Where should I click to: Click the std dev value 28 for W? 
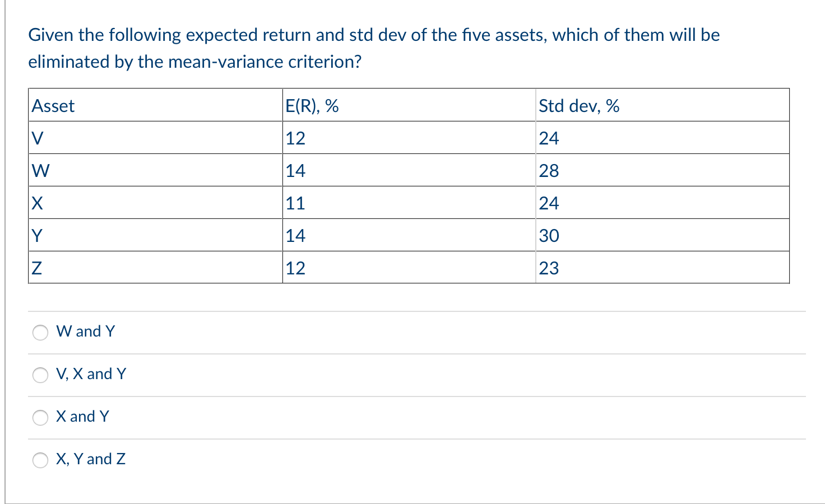pyautogui.click(x=549, y=170)
